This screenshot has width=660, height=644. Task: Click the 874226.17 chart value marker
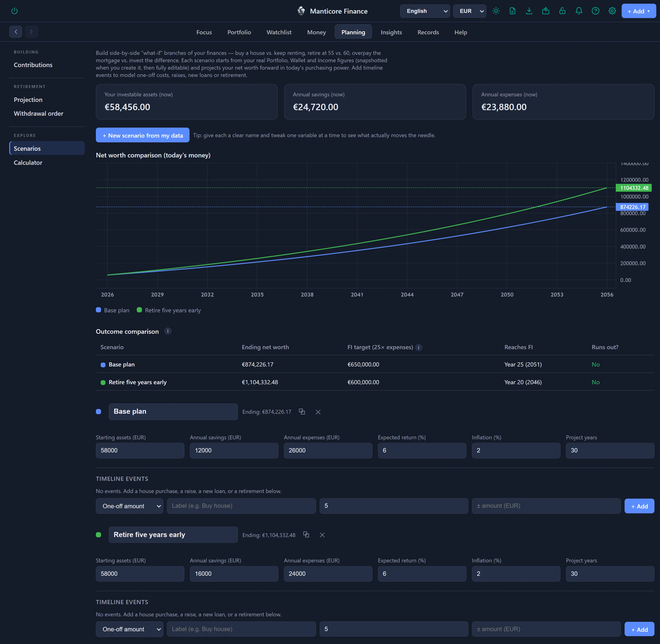pyautogui.click(x=632, y=207)
